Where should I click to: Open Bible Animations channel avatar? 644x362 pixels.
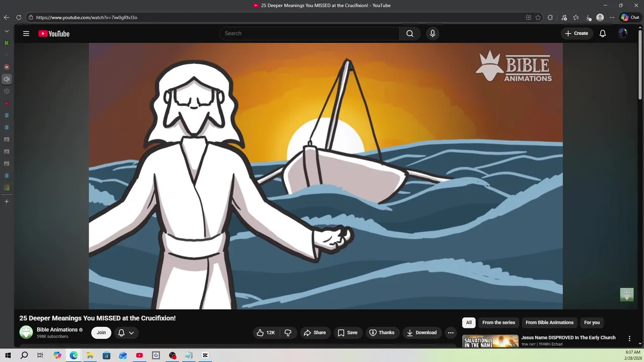[26, 332]
